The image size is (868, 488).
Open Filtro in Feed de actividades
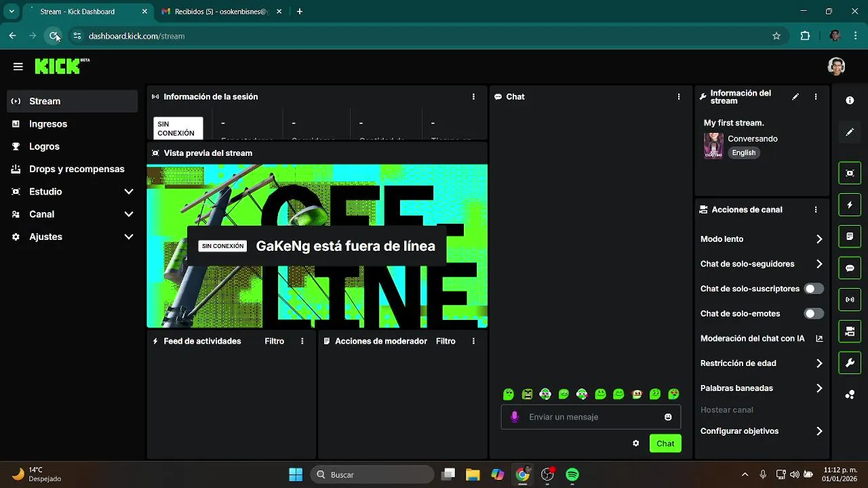pos(275,342)
